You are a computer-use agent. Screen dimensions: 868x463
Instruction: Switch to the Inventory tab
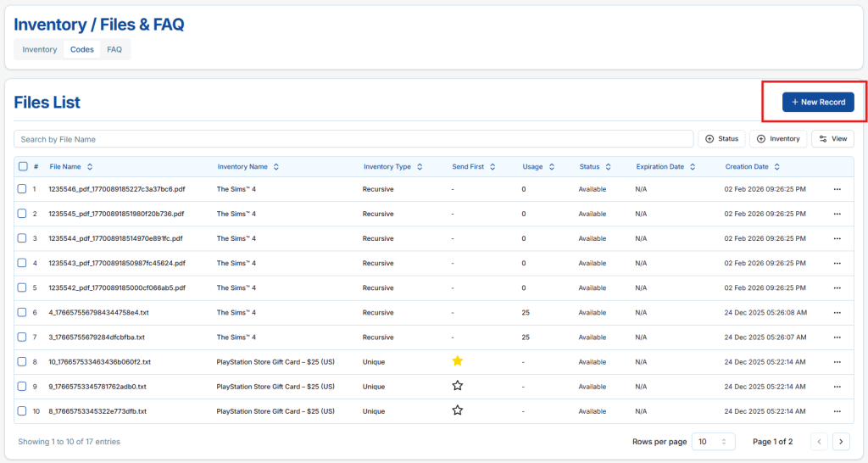(x=40, y=49)
